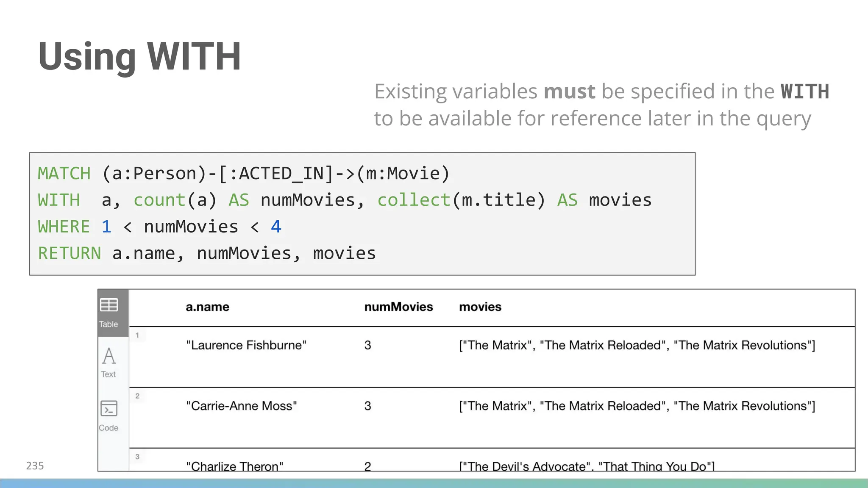Click the "Existing variables must be specified" note
Screen dimensions: 868x488
[601, 105]
